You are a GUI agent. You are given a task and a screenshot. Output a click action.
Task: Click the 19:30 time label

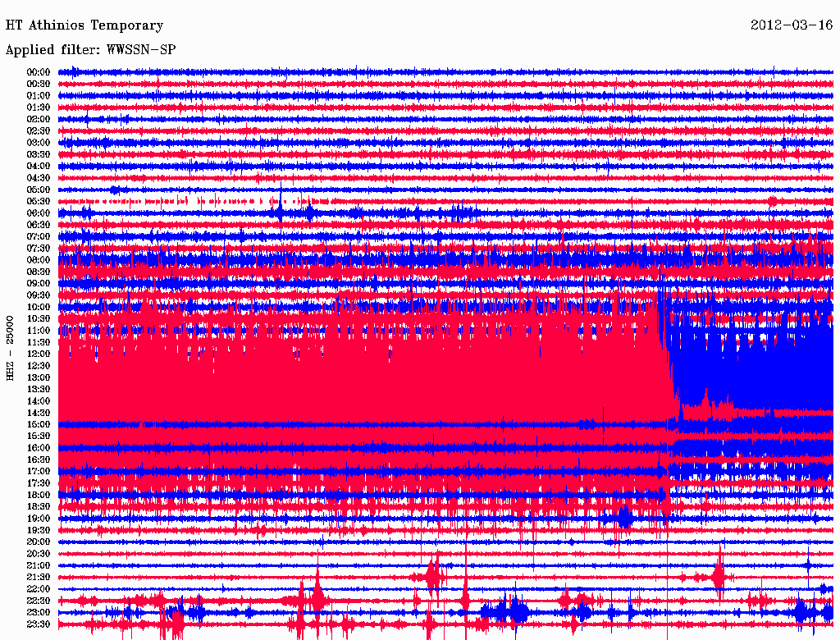[39, 530]
